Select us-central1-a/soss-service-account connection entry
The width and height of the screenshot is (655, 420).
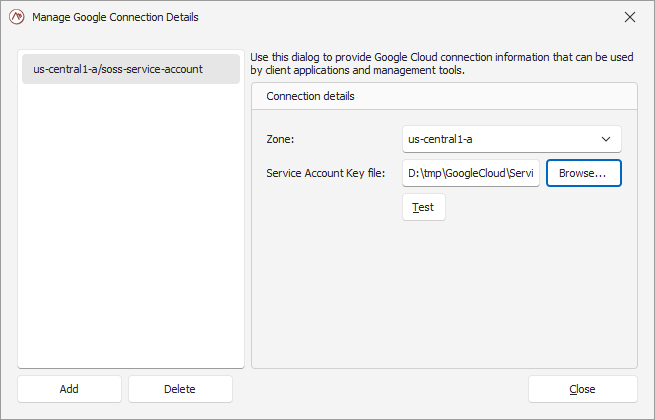tap(131, 69)
